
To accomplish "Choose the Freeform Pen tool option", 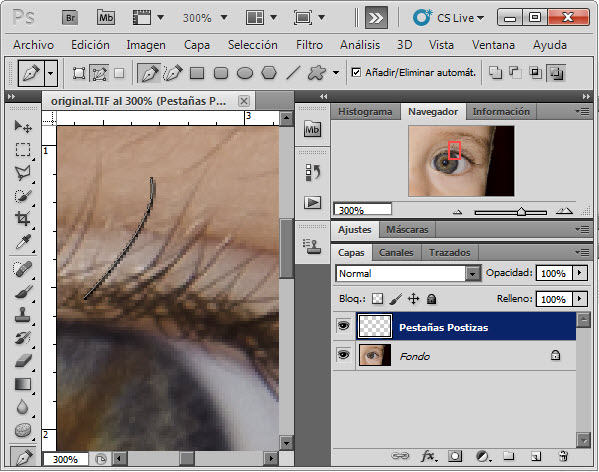I will point(173,73).
